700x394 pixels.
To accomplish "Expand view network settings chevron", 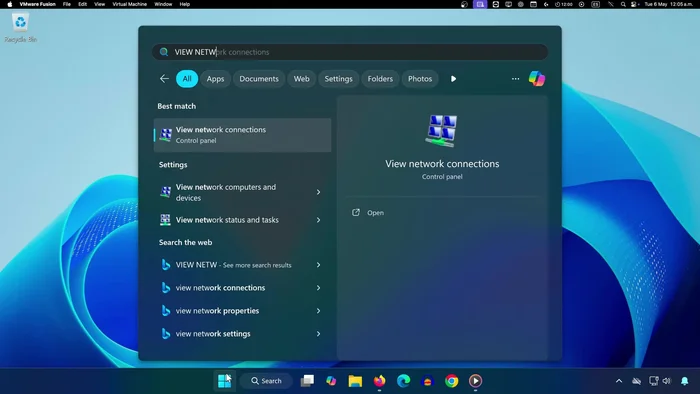I will coord(318,334).
